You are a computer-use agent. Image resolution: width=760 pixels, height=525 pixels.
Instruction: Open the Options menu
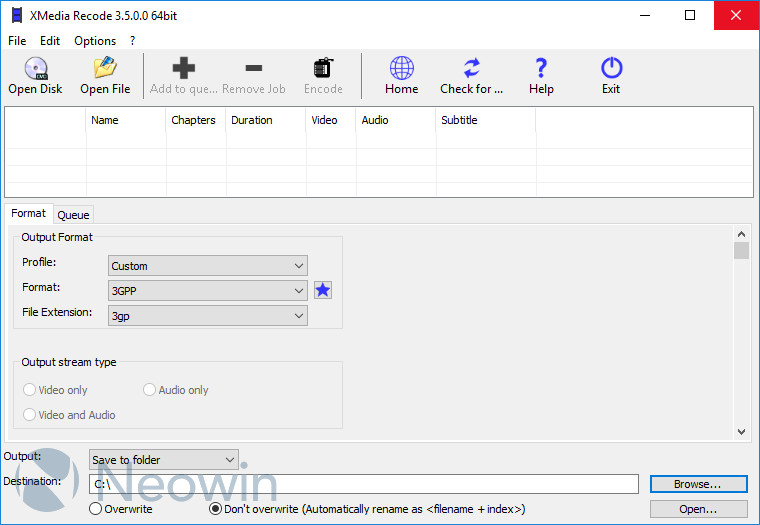95,41
